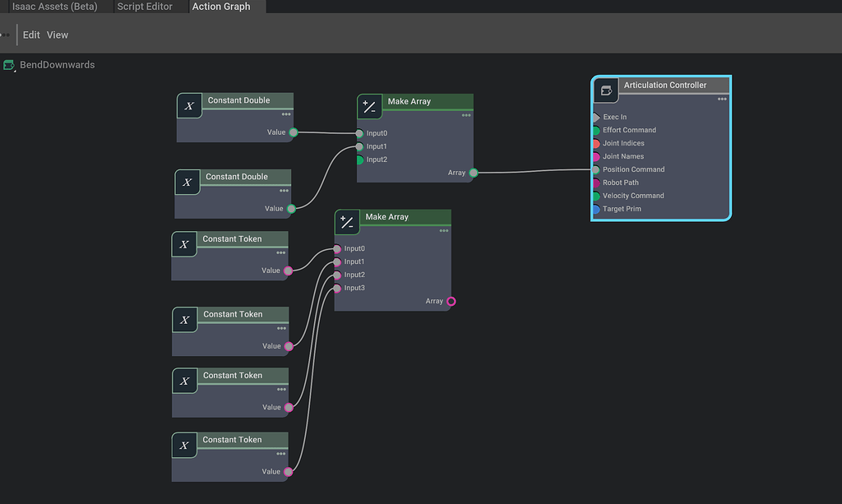Click the pink Array output port on lower Make Array
Viewport: 842px width, 504px height.
point(450,301)
